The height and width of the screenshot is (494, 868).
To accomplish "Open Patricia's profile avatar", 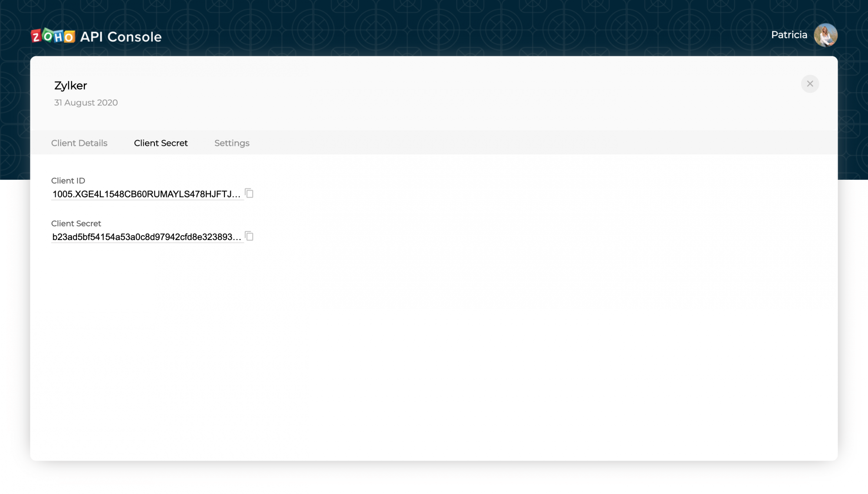I will tap(825, 35).
